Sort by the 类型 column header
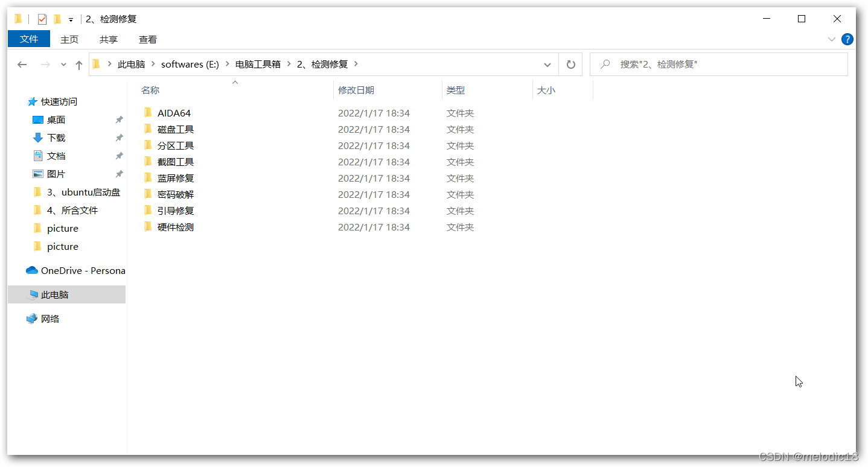 (456, 90)
